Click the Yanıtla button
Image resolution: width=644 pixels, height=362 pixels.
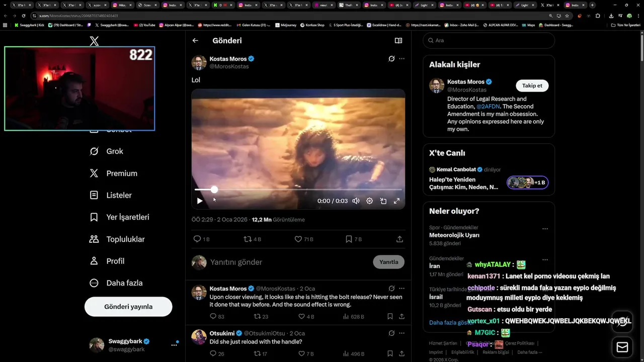pos(388,262)
